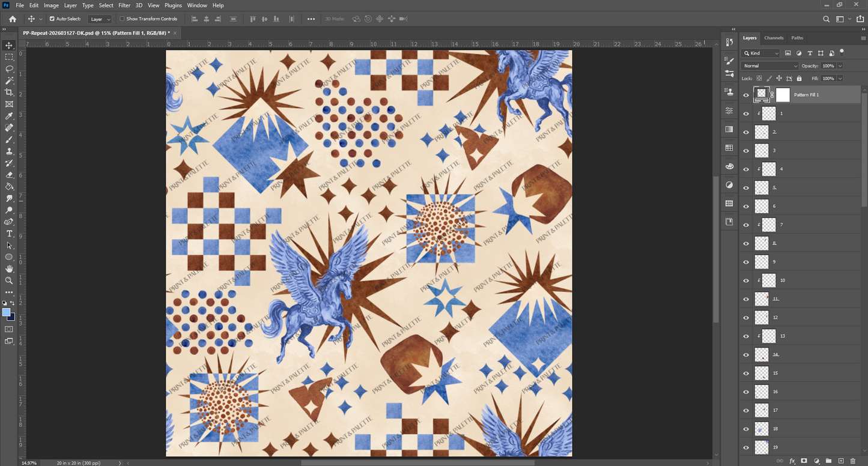Toggle visibility of layer 12

tap(746, 317)
